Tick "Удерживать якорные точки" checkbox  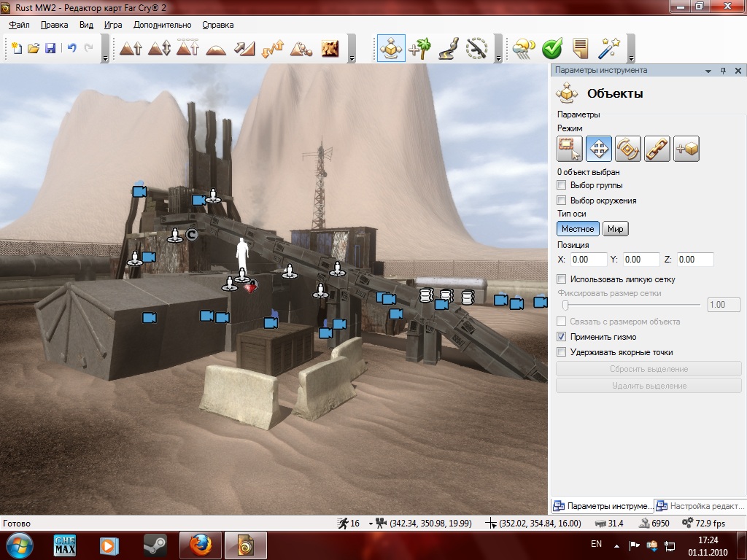(x=562, y=352)
